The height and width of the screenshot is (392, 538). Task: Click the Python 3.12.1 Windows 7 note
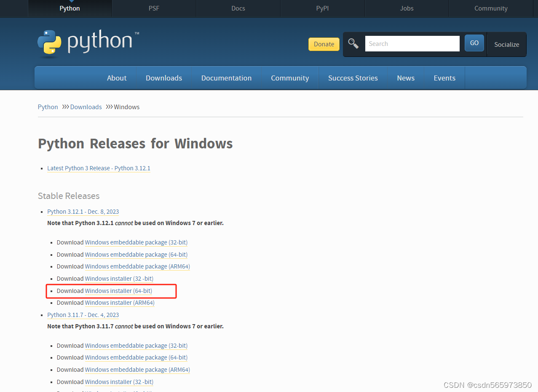[x=135, y=223]
